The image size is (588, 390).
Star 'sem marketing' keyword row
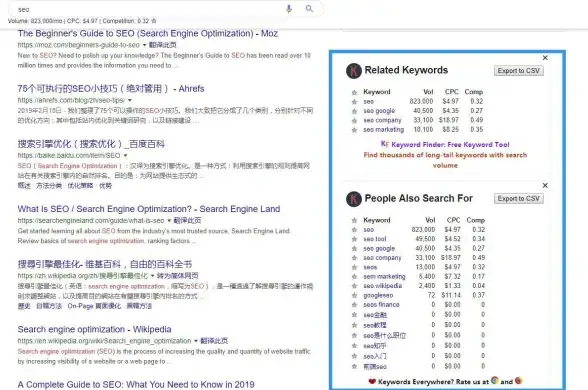354,277
